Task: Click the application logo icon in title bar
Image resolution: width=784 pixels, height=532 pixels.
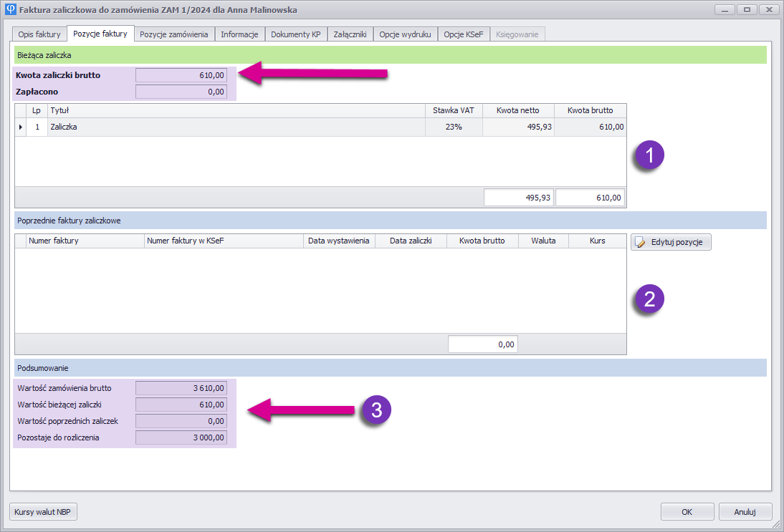Action: point(10,10)
